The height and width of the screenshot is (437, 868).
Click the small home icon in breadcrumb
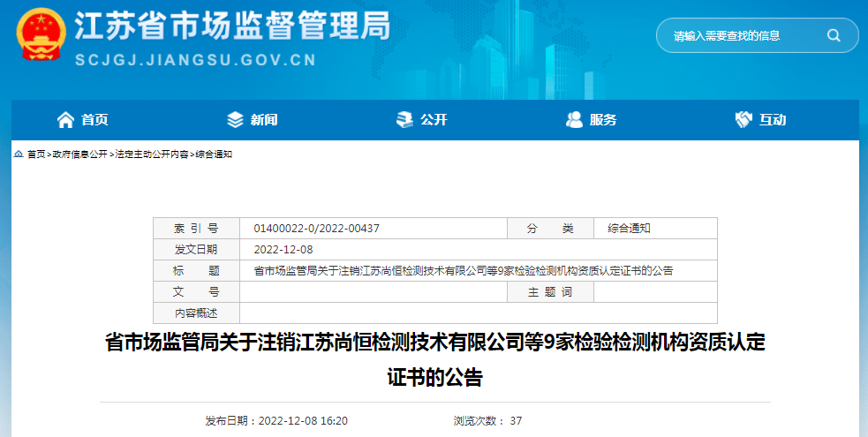click(19, 154)
